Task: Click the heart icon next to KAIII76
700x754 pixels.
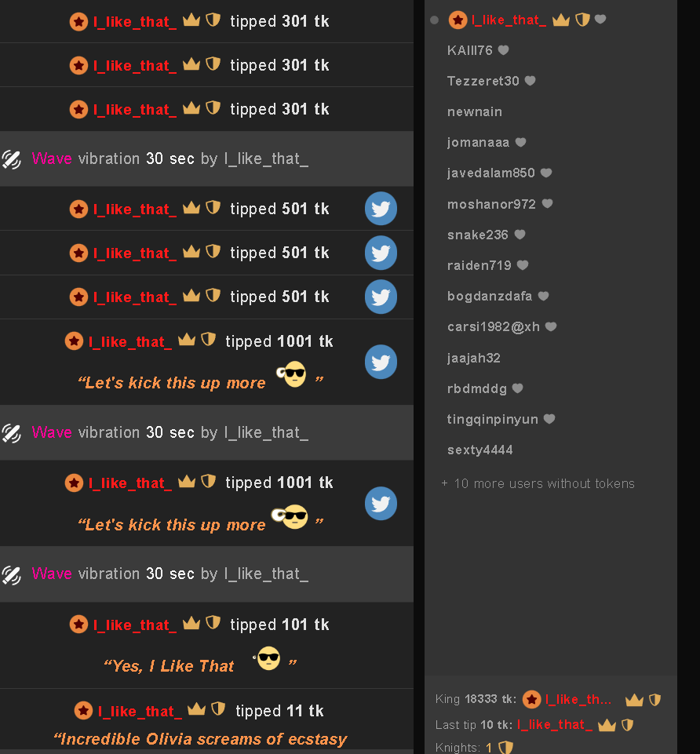Action: [503, 50]
